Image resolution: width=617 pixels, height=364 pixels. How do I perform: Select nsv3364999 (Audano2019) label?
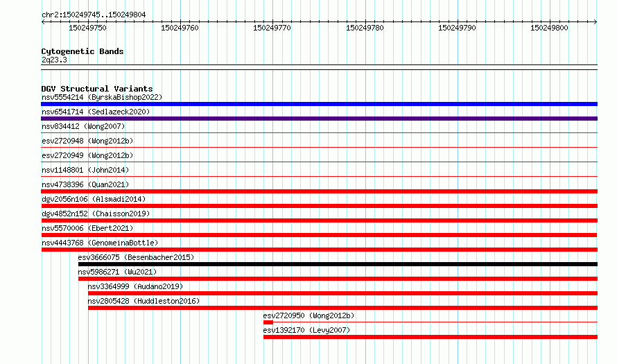tap(135, 286)
